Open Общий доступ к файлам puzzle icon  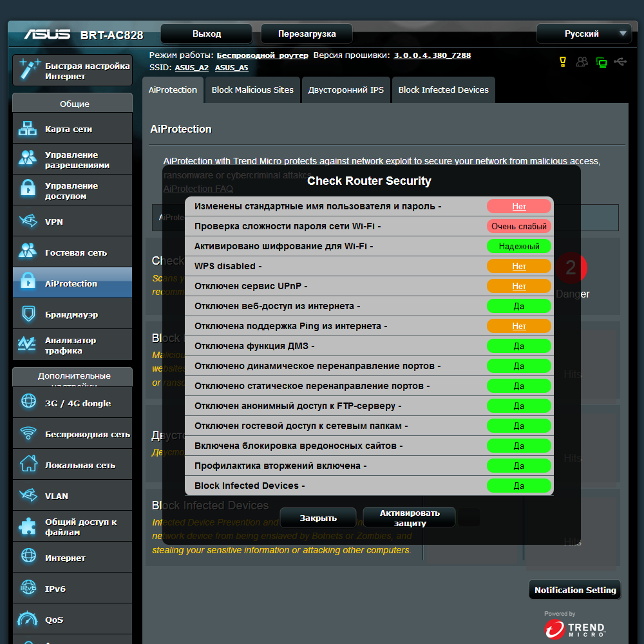(x=28, y=526)
